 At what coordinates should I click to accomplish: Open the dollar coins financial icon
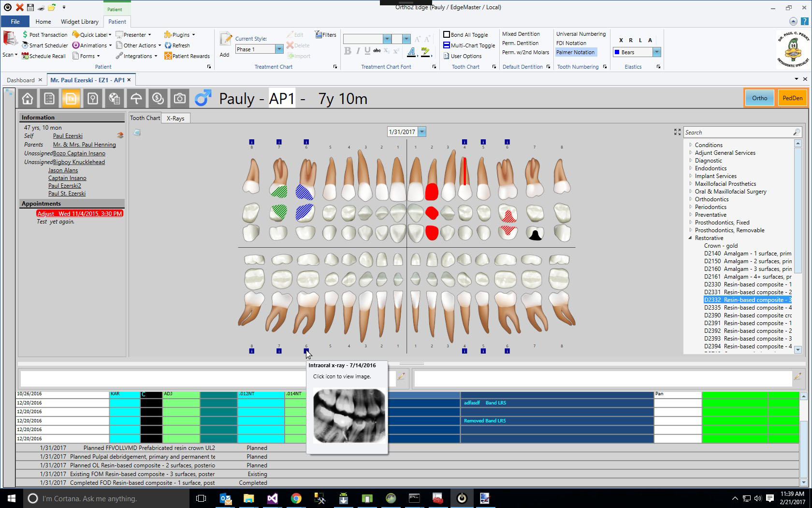[x=158, y=99]
